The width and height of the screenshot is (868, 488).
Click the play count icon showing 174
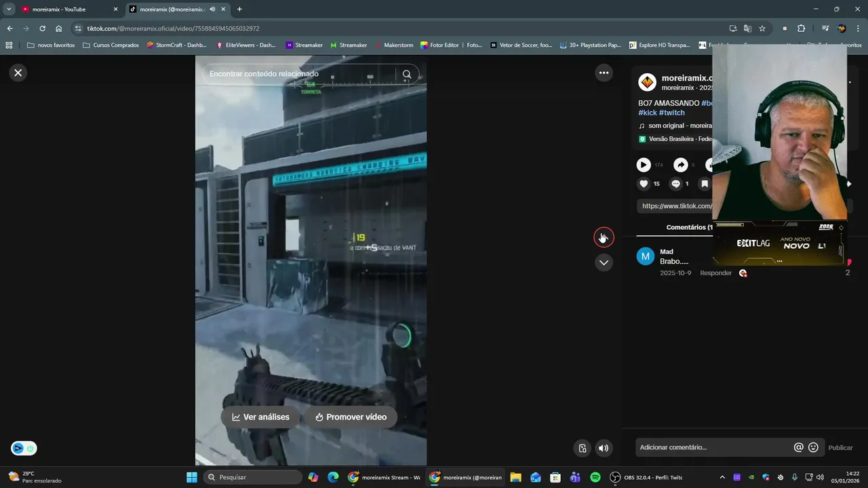tap(644, 165)
